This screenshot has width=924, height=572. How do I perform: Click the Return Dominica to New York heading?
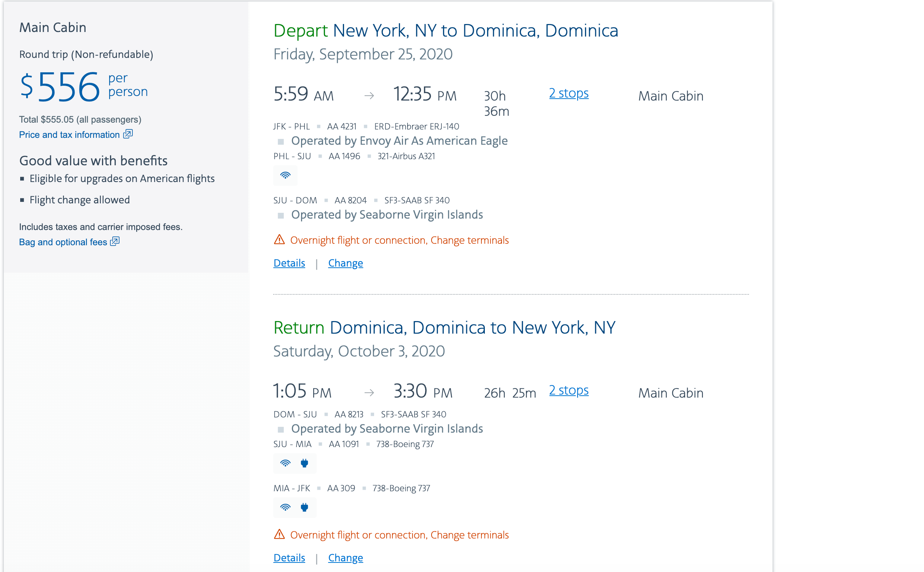(444, 328)
